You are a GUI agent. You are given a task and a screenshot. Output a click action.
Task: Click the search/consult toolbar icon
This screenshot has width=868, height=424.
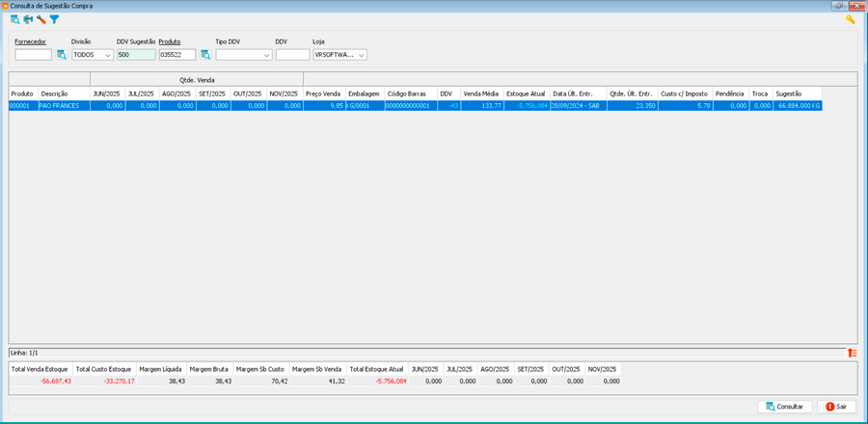(x=15, y=19)
